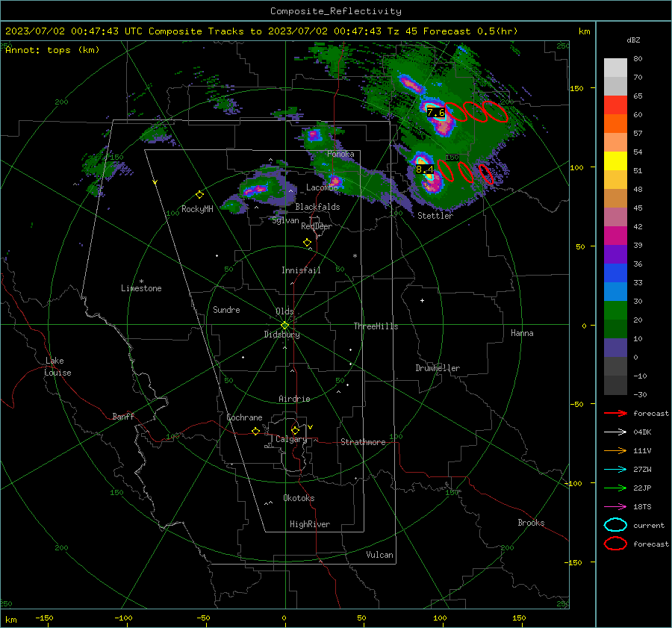Click the red swatch between 65 and 60
672x628 pixels.
(x=615, y=105)
